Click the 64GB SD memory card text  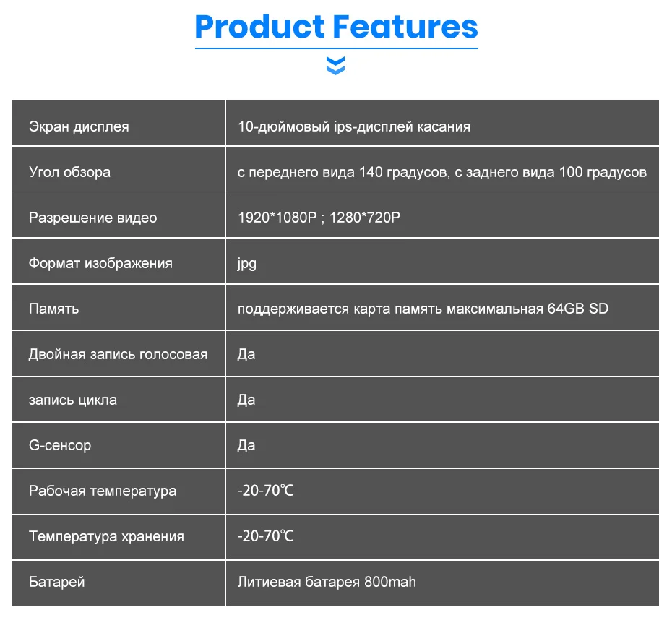coord(578,309)
